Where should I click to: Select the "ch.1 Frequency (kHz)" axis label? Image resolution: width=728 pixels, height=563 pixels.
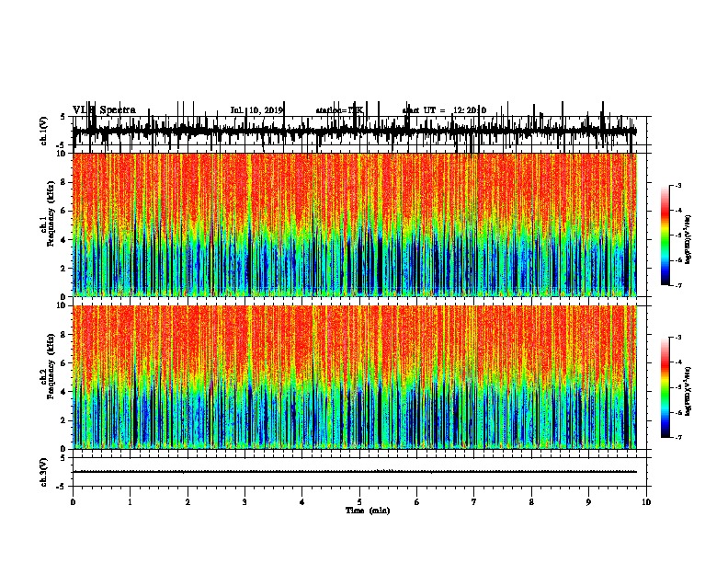(48, 214)
